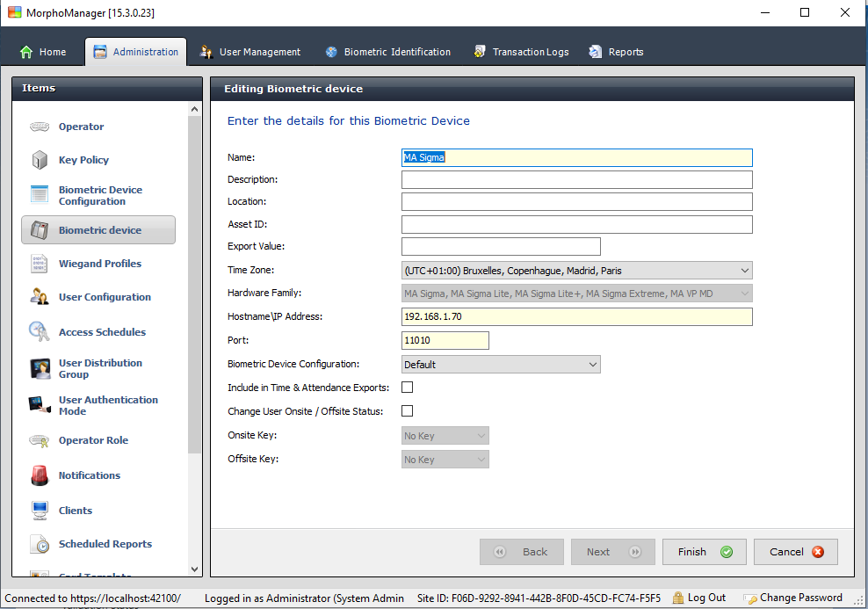Screen dimensions: 868x609
Task: Switch to the Transaction Logs tab
Action: click(521, 52)
